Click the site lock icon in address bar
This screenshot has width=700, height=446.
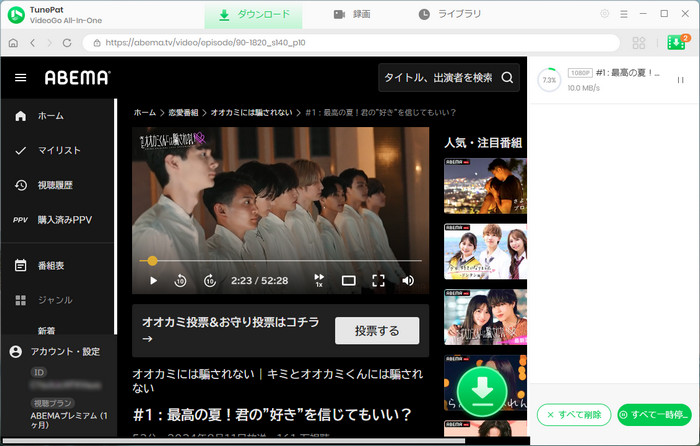(96, 43)
